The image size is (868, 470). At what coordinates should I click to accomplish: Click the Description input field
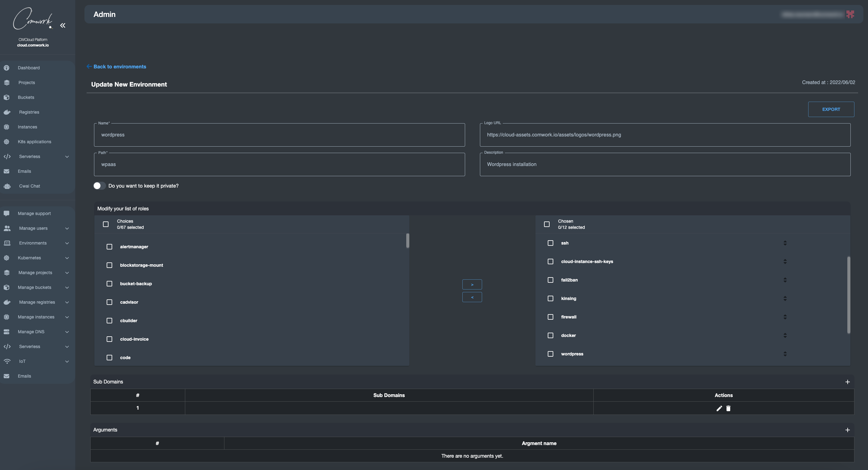tap(665, 164)
